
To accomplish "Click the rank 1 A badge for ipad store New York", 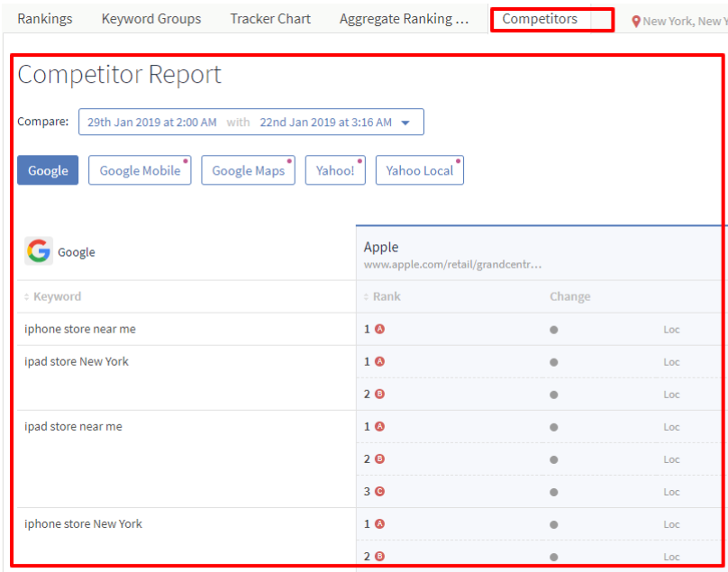I will pos(380,362).
